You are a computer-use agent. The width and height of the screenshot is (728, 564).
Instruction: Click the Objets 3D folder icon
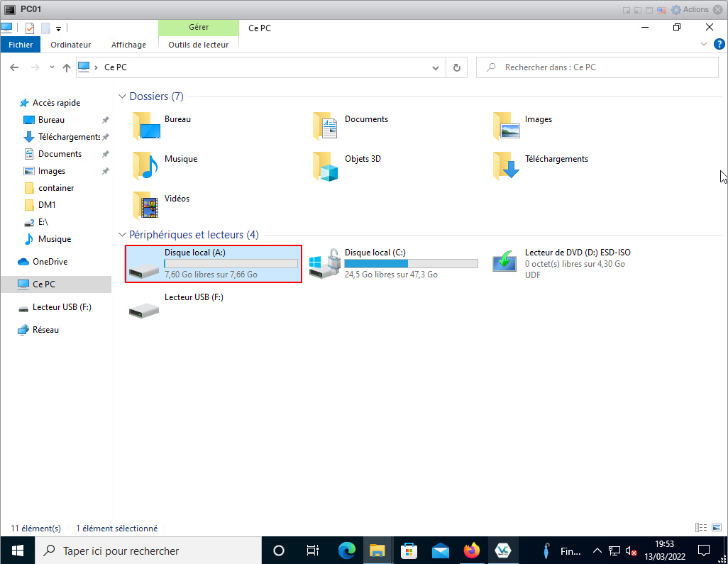pos(326,166)
